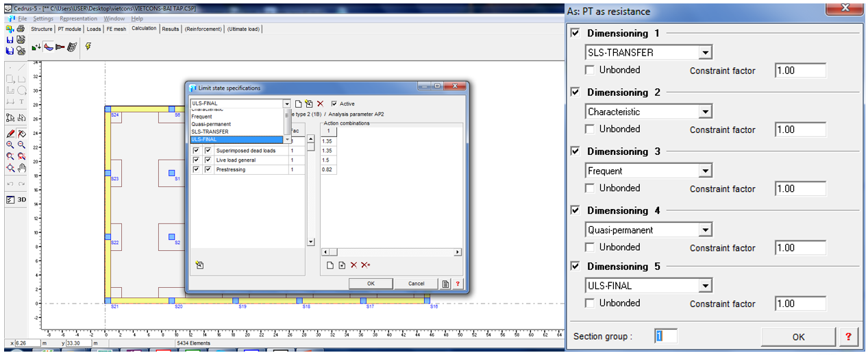This screenshot has height=355, width=868.
Task: Click the undo arrow in left toolbar
Action: click(10, 184)
